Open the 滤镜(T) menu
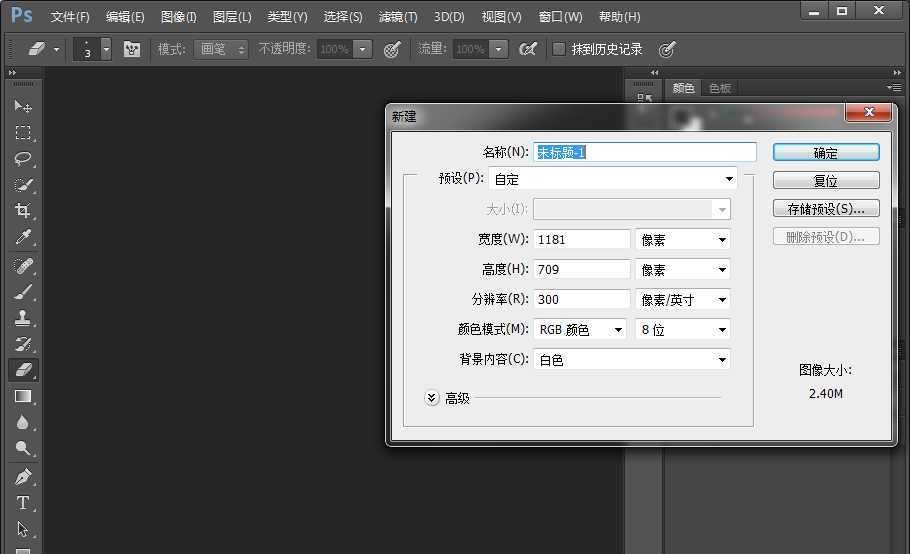 tap(398, 17)
